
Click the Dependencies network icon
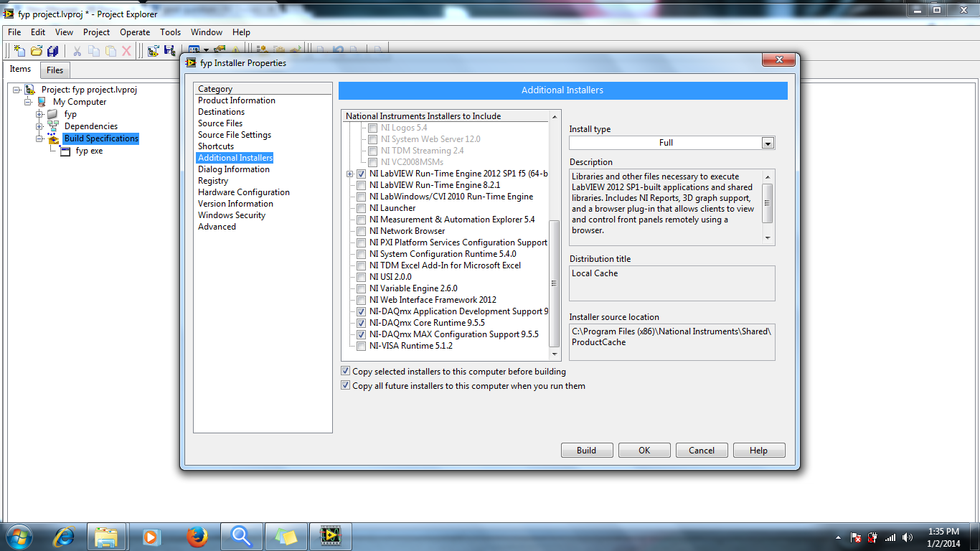point(53,126)
